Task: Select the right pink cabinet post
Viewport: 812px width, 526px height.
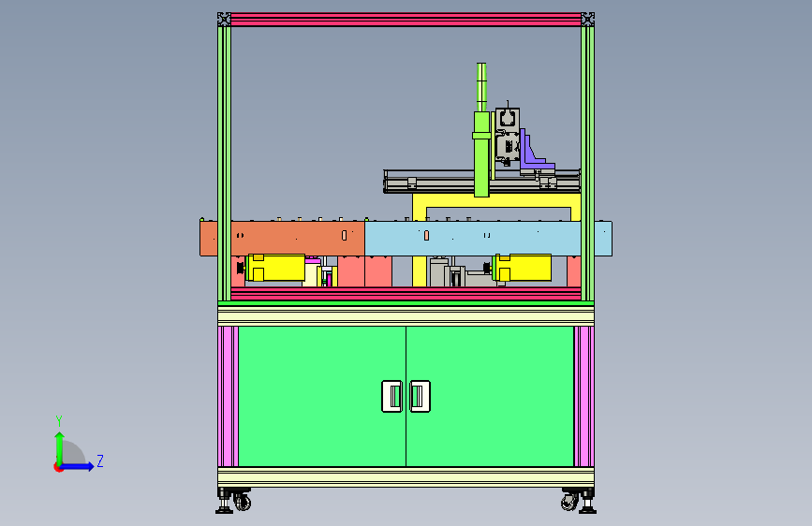Action: click(x=583, y=396)
